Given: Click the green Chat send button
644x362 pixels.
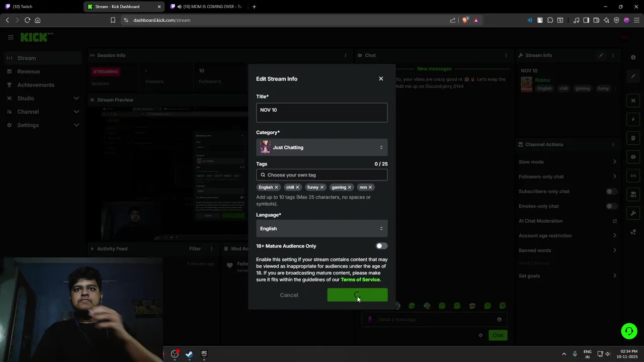Looking at the screenshot, I should tap(498, 335).
